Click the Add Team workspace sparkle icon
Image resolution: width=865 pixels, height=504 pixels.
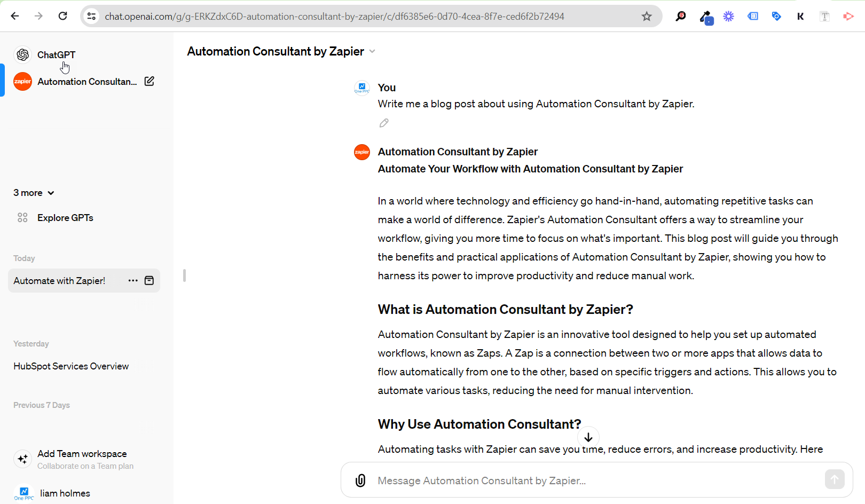pyautogui.click(x=22, y=459)
